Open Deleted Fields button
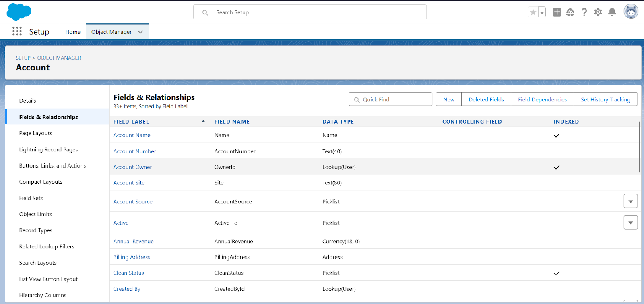Image resolution: width=644 pixels, height=304 pixels. (x=486, y=99)
